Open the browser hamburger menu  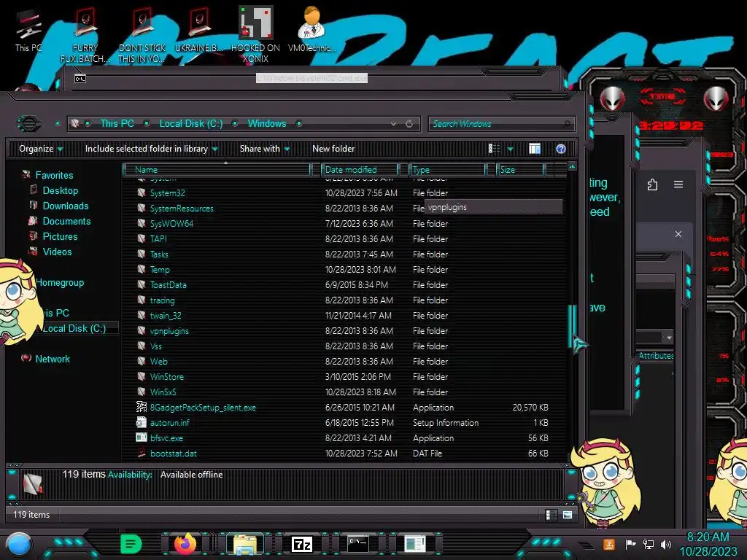(x=678, y=184)
